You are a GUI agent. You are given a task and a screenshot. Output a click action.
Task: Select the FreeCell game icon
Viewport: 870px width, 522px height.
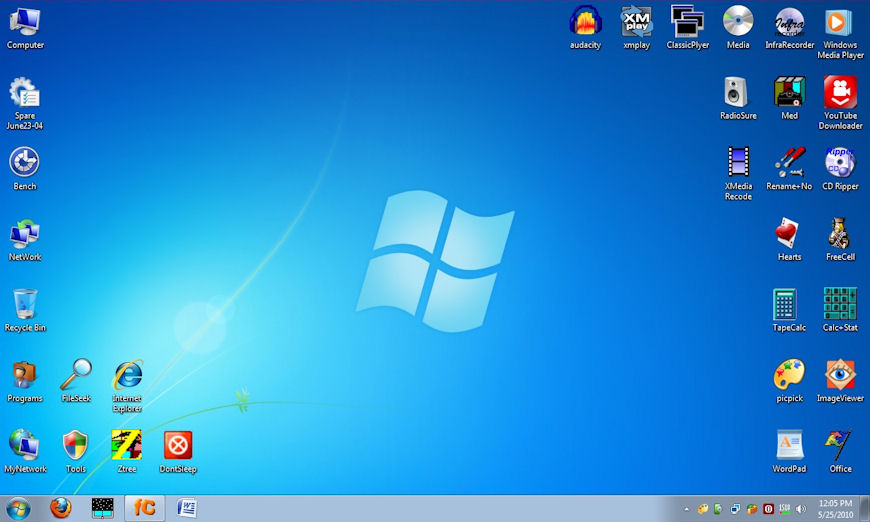click(841, 240)
